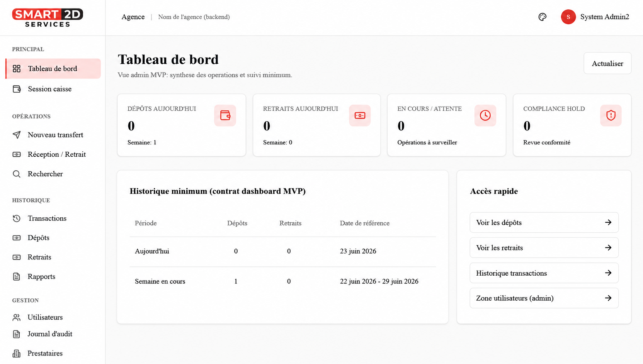Viewport: 643px width, 364px height.
Task: Click Voir les retraits quick link
Action: pos(544,248)
